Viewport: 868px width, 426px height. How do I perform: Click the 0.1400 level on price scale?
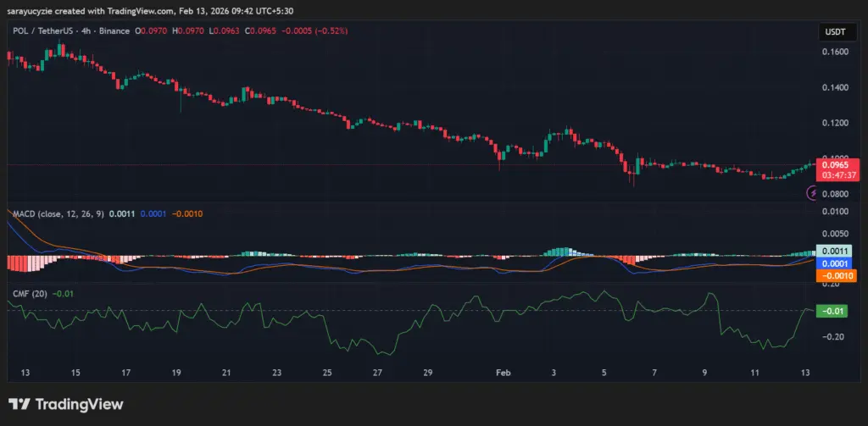click(834, 88)
